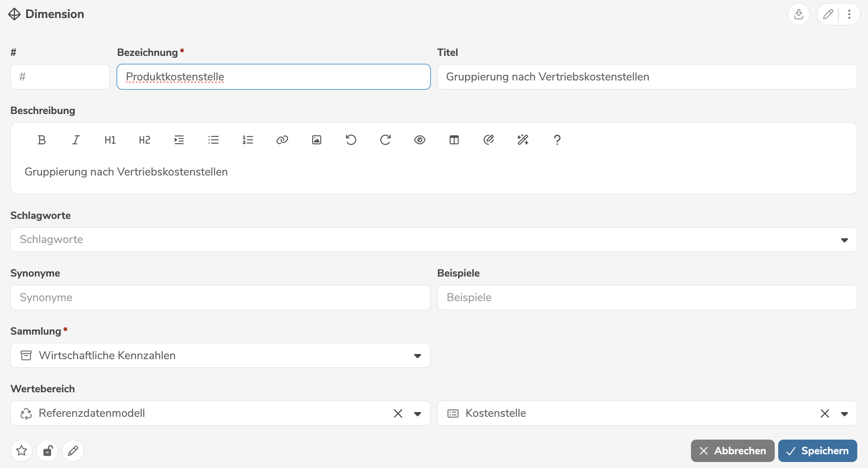
Task: Insert an image into the description
Action: (316, 139)
